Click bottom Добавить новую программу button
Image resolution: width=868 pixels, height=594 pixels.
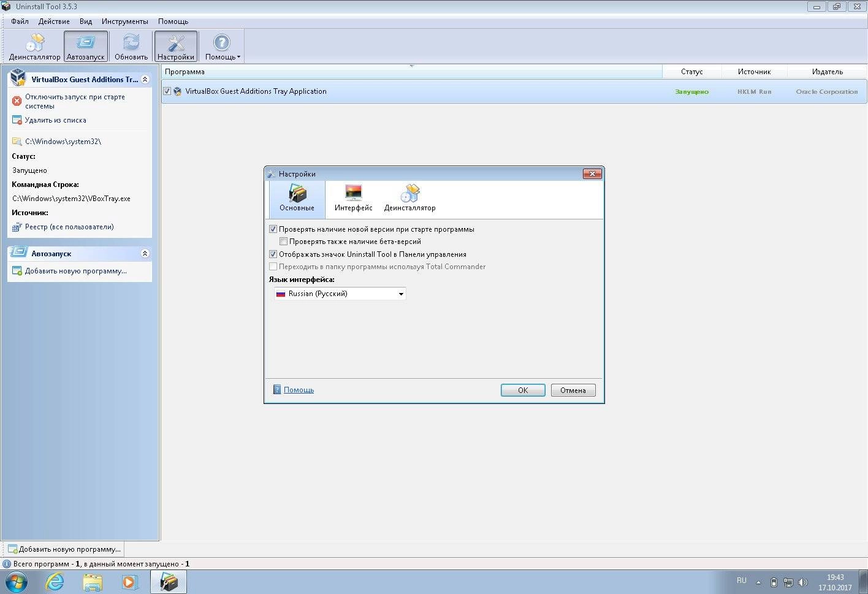tap(64, 549)
